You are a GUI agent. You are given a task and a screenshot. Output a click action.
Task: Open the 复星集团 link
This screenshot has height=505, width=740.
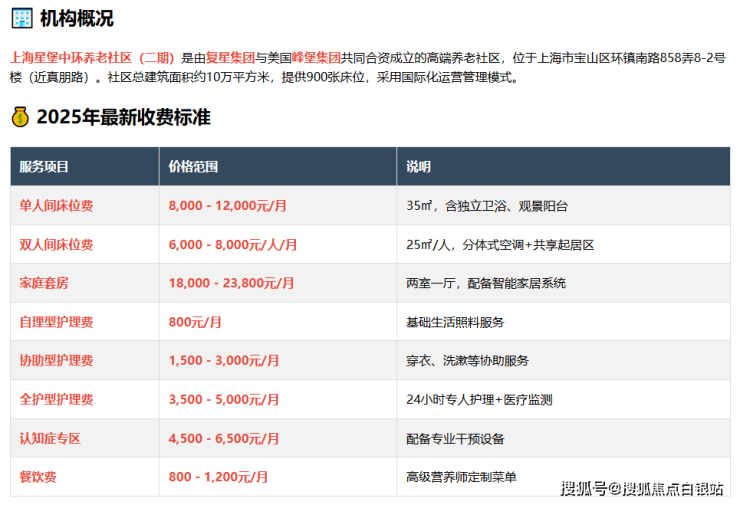234,58
